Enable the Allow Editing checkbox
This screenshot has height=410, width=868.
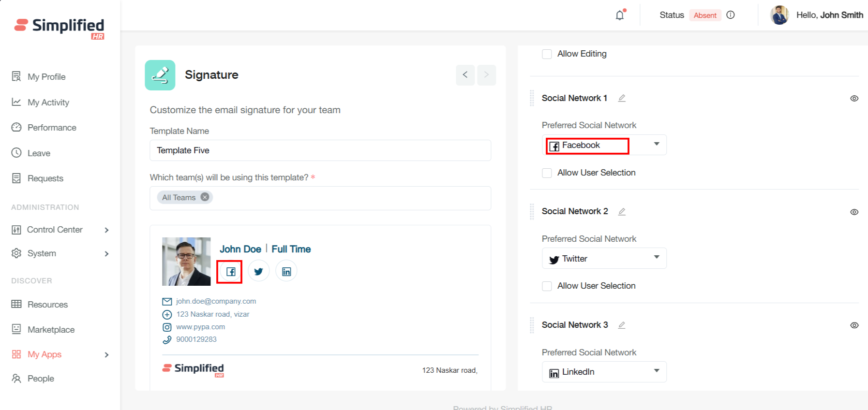coord(547,54)
